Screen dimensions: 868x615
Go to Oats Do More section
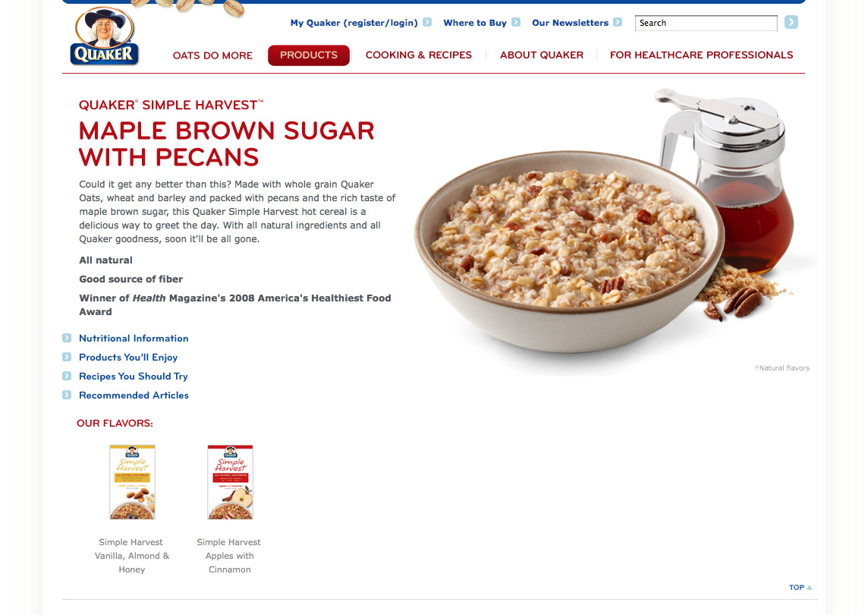coord(212,55)
